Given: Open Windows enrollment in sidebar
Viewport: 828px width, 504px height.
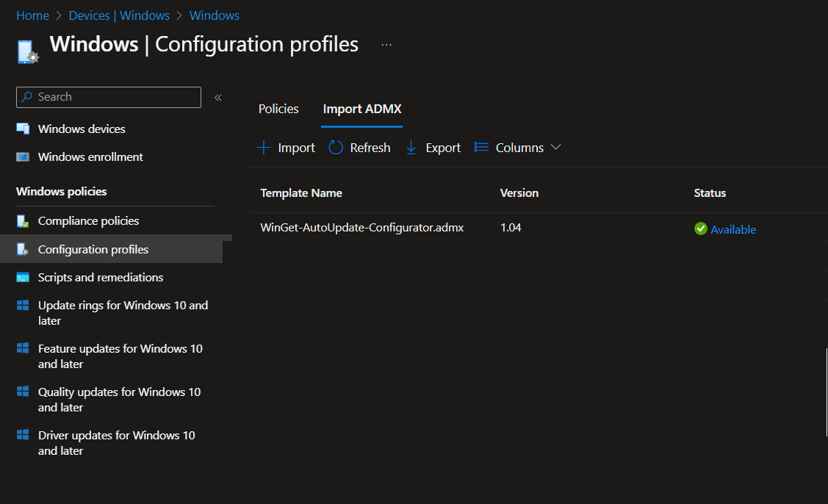Looking at the screenshot, I should pos(90,157).
